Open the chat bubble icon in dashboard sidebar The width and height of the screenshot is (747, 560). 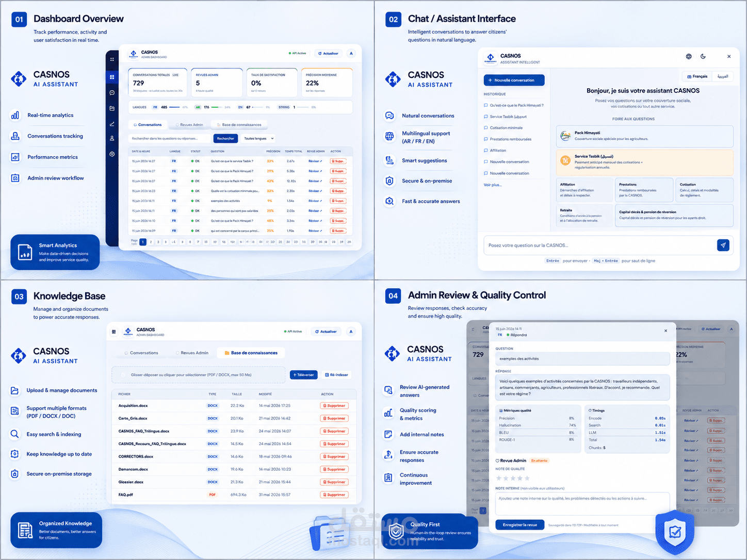click(x=112, y=93)
